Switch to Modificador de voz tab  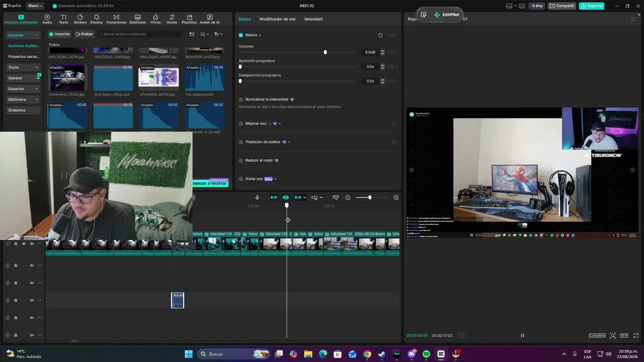[x=277, y=19]
